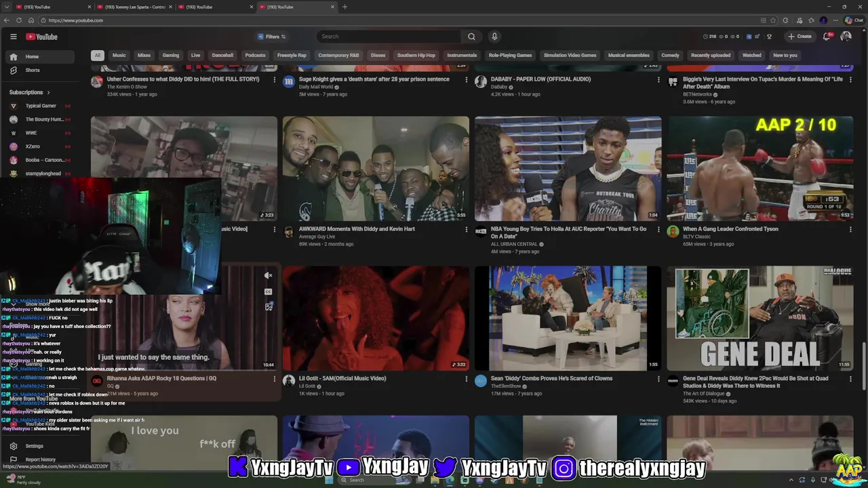Open the GQ channel avatar
This screenshot has width=868, height=488.
97,382
